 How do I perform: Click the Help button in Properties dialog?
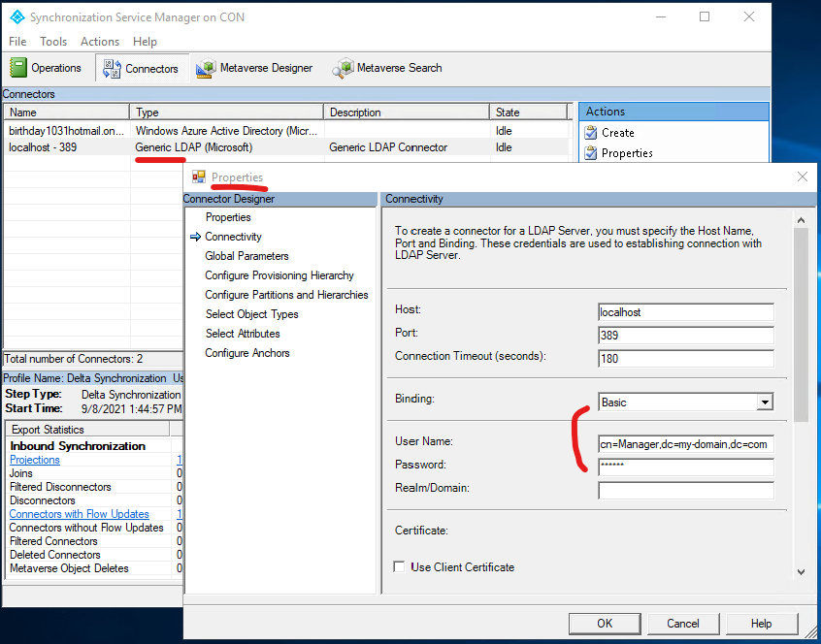click(761, 623)
